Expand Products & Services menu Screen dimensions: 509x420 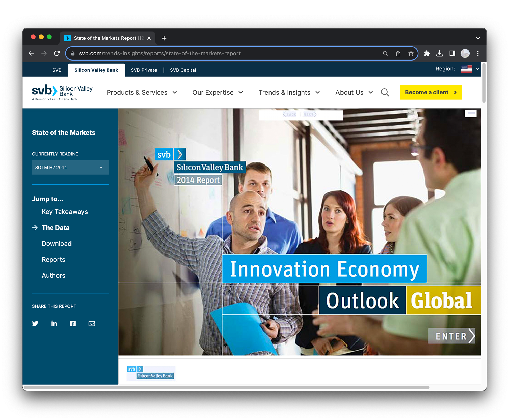[x=142, y=93]
